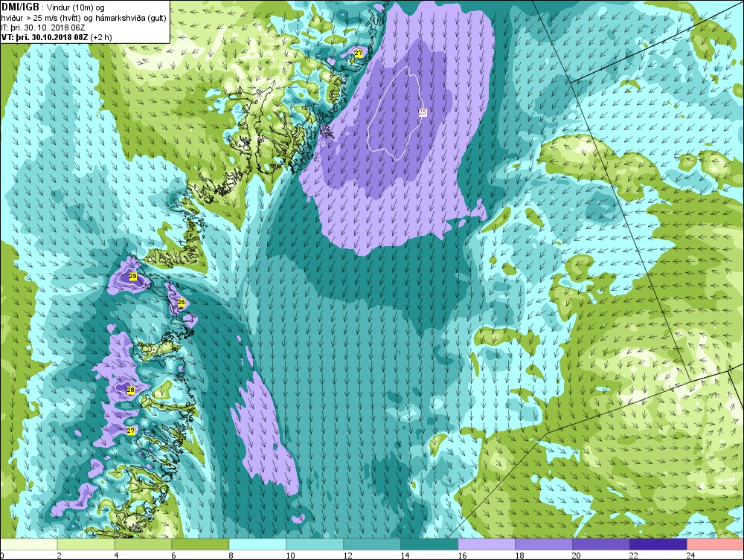The height and width of the screenshot is (560, 744).
Task: Click the 'DMI/IGB' title text
Action: [20, 7]
